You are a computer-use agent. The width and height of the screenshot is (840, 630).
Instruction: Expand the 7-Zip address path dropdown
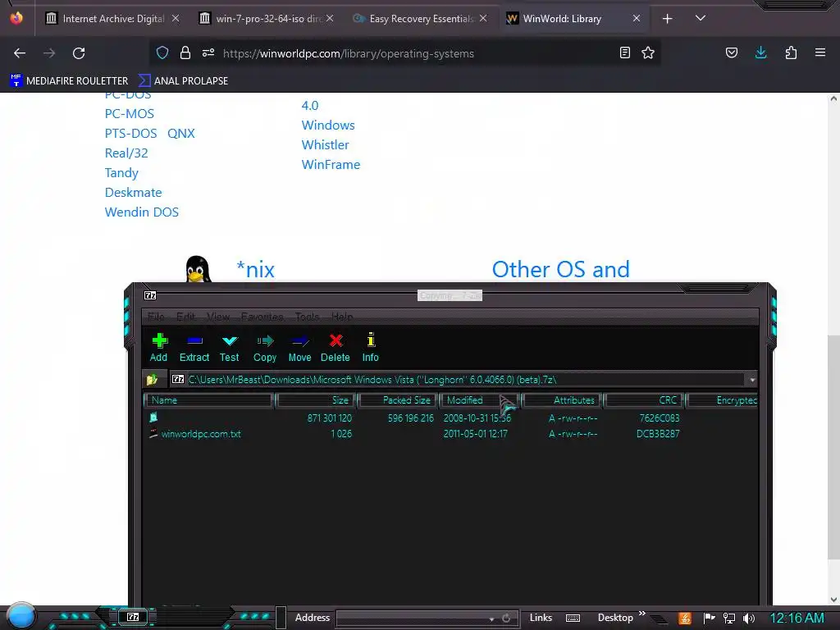[752, 380]
